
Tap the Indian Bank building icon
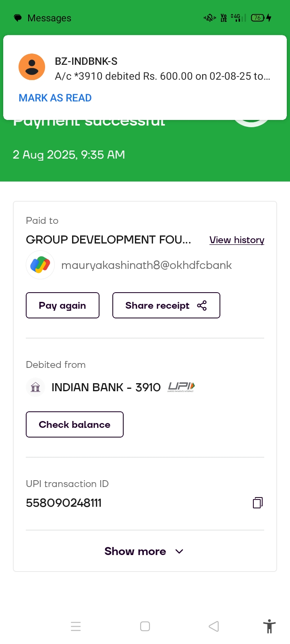click(35, 387)
